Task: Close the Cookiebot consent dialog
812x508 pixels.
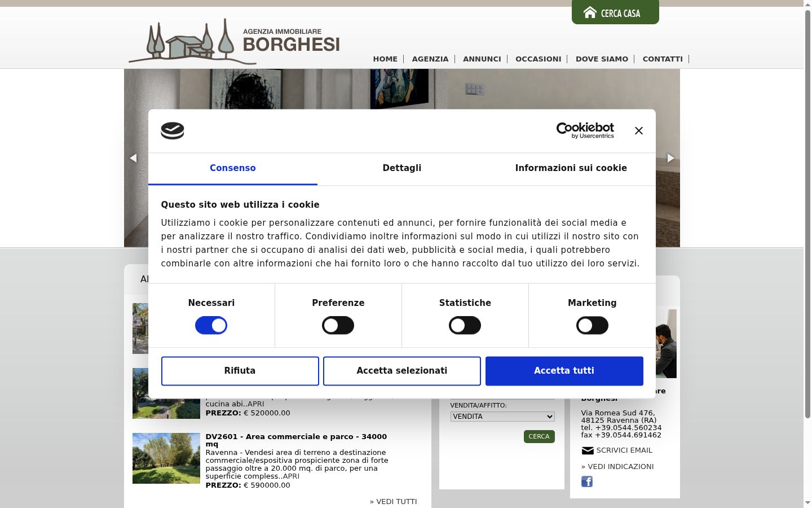Action: pyautogui.click(x=638, y=130)
